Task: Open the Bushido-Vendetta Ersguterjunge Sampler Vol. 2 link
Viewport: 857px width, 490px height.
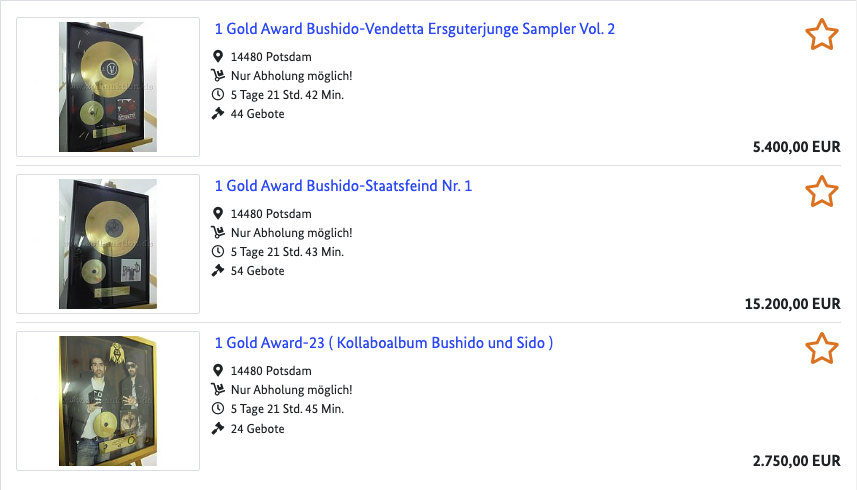Action: click(x=415, y=29)
